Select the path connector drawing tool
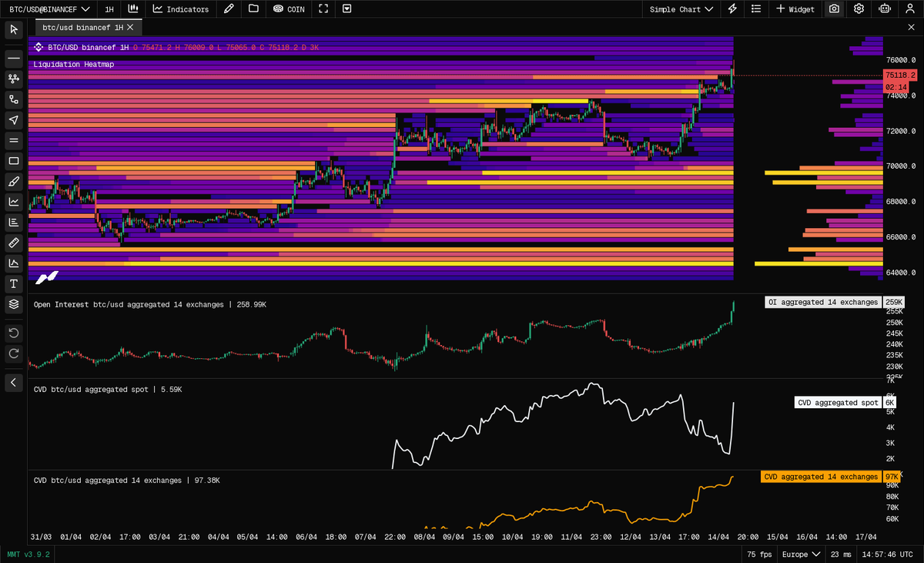Image resolution: width=924 pixels, height=563 pixels. point(14,99)
